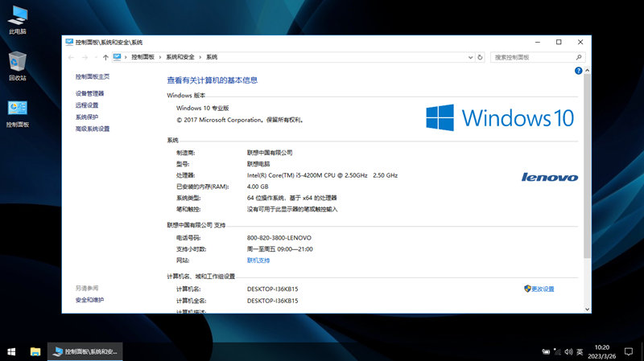This screenshot has height=361, width=644.
Task: Open the volume tray icon
Action: (x=568, y=352)
